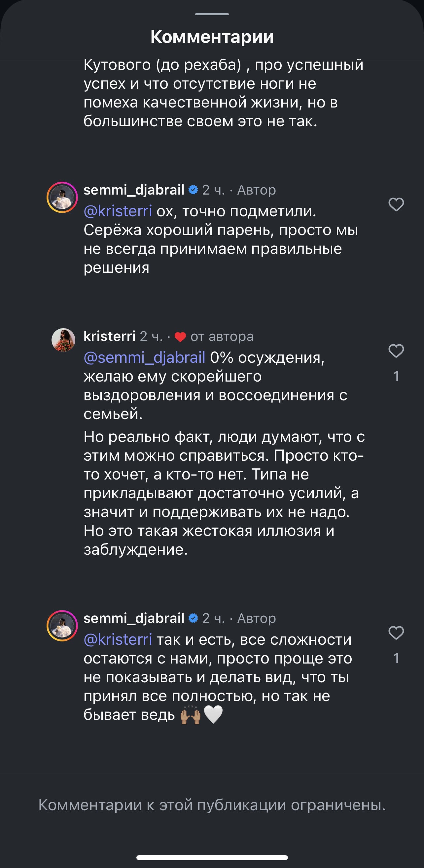Open semmi_djabrail's avatar in last reply
The width and height of the screenshot is (424, 868).
[62, 626]
